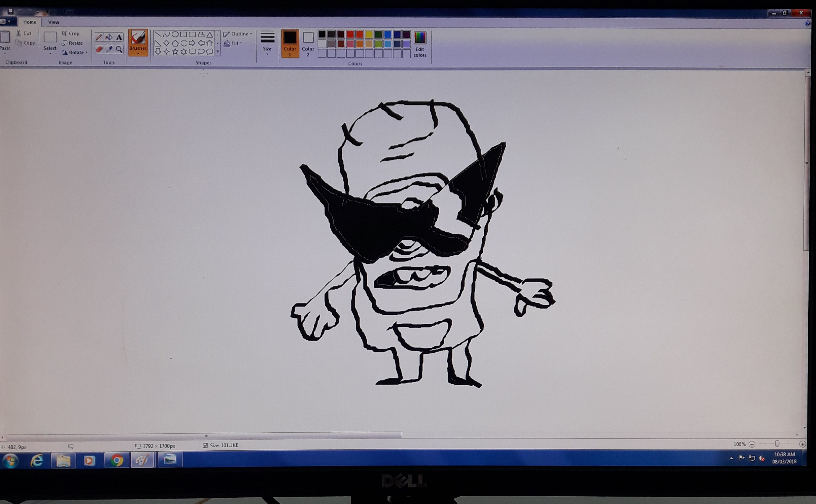Screen dimensions: 816x504
Task: Choose the Magnifier tool
Action: 119,50
